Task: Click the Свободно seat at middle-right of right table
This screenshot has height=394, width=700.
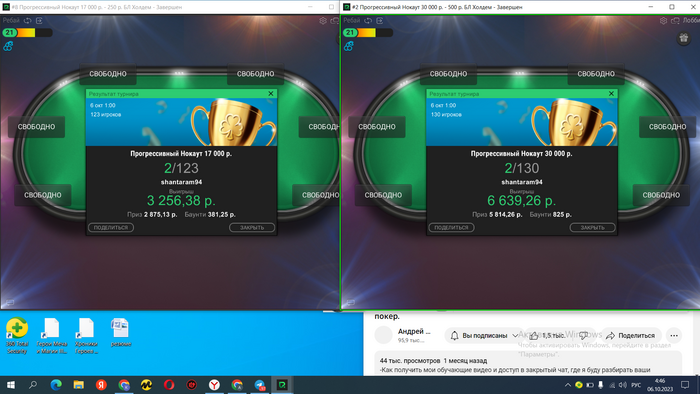Action: (667, 127)
